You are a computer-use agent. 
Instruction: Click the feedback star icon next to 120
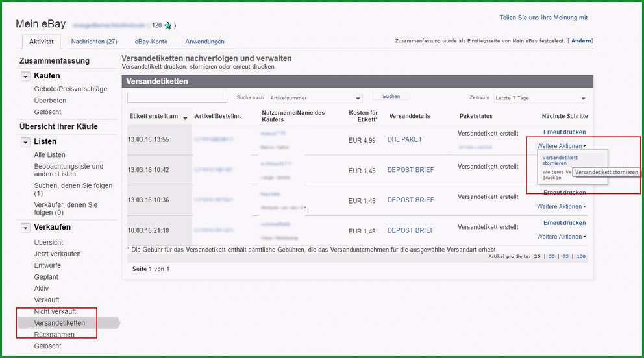click(168, 25)
